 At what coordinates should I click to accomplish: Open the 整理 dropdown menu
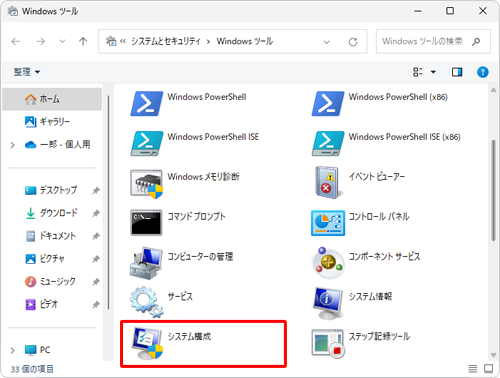pyautogui.click(x=27, y=72)
